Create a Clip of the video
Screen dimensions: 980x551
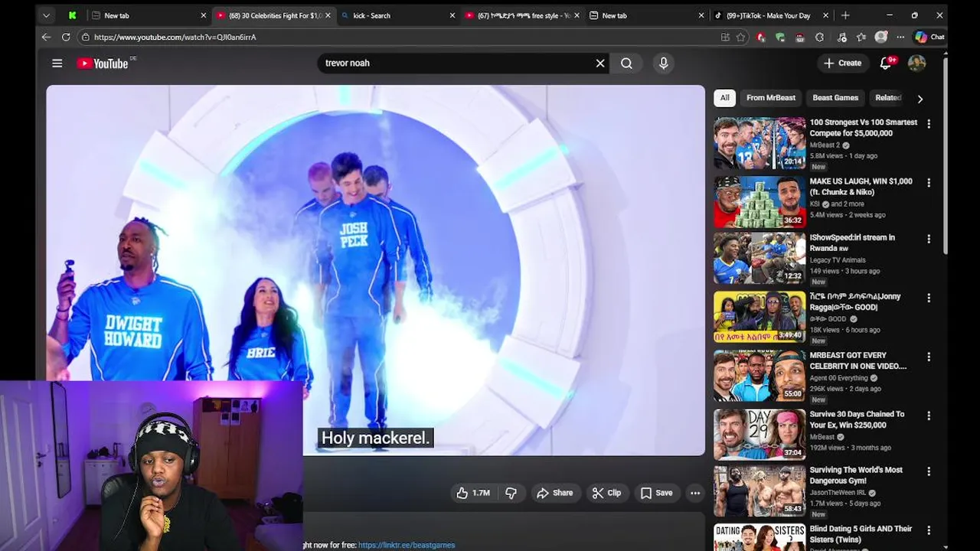point(606,493)
